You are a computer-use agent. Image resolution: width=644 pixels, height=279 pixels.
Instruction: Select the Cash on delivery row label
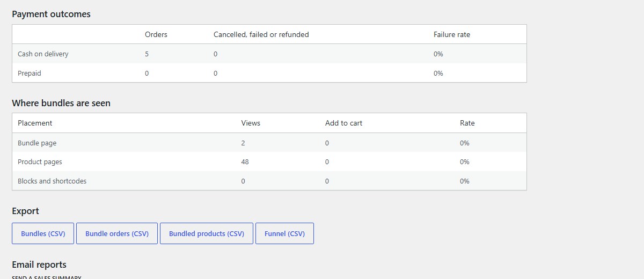tap(43, 54)
